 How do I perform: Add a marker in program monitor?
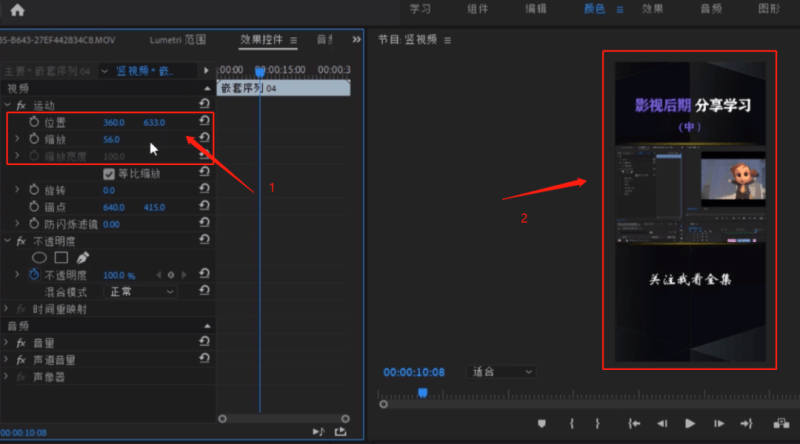click(541, 424)
